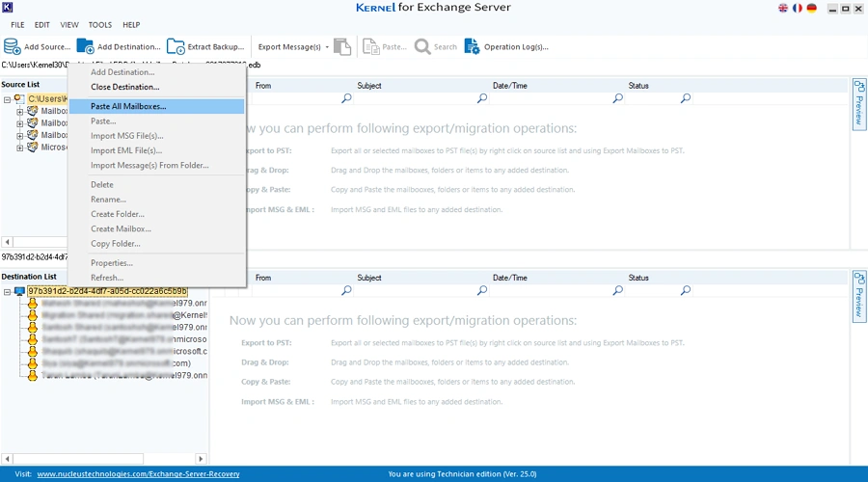The height and width of the screenshot is (482, 868).
Task: Click the Extract Backup folder icon
Action: coord(176,46)
